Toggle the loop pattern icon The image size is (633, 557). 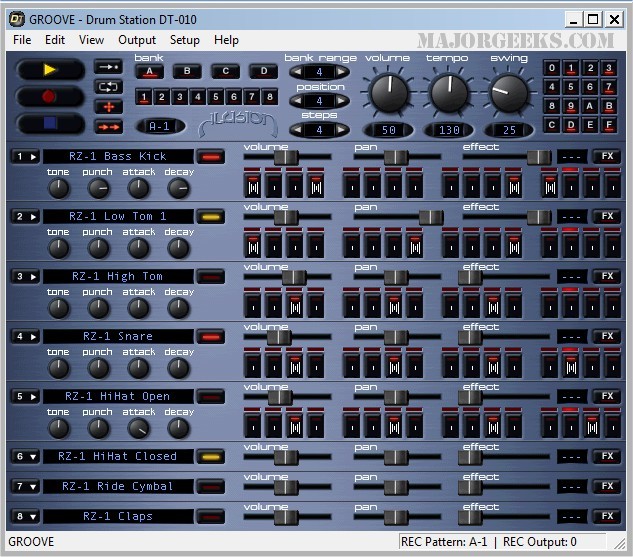pyautogui.click(x=108, y=86)
